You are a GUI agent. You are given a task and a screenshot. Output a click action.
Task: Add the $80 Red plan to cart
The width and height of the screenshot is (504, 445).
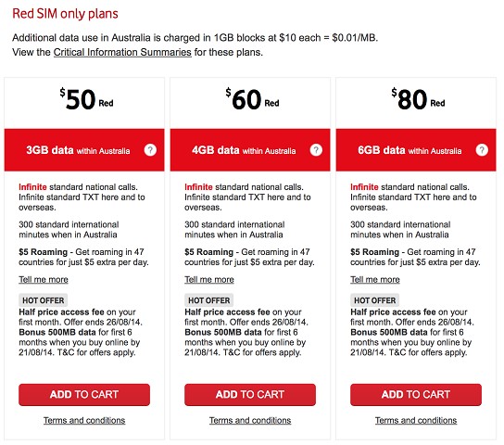416,395
